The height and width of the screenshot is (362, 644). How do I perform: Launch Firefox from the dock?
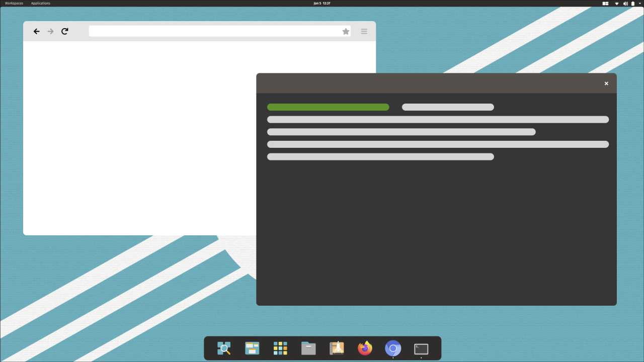pyautogui.click(x=365, y=348)
